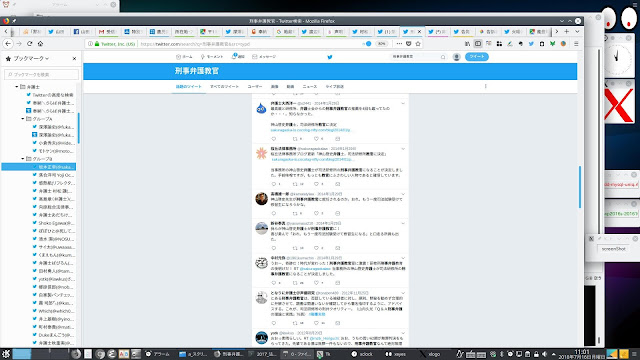The width and height of the screenshot is (640, 360).
Task: Open the Twitterの高度な検索 bookmark
Action: 52,95
